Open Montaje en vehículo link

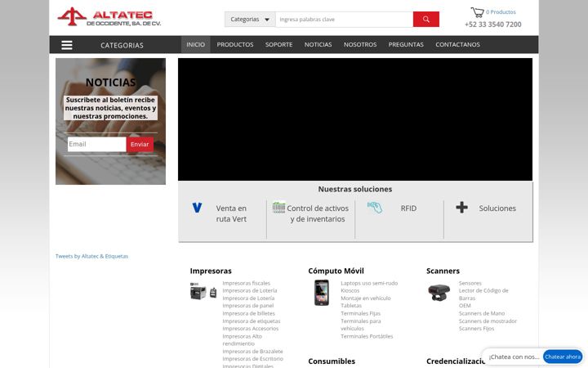(x=366, y=298)
